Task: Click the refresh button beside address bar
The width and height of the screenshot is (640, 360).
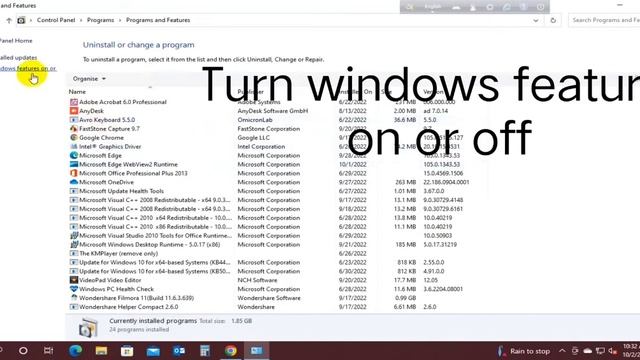Action: (553, 20)
